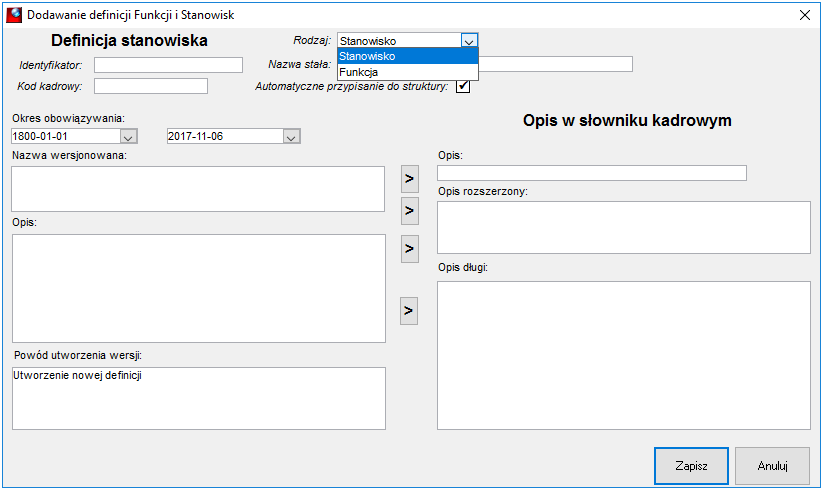The width and height of the screenshot is (822, 489).
Task: Choose Funkcja from the Rodzaj list
Action: 408,72
